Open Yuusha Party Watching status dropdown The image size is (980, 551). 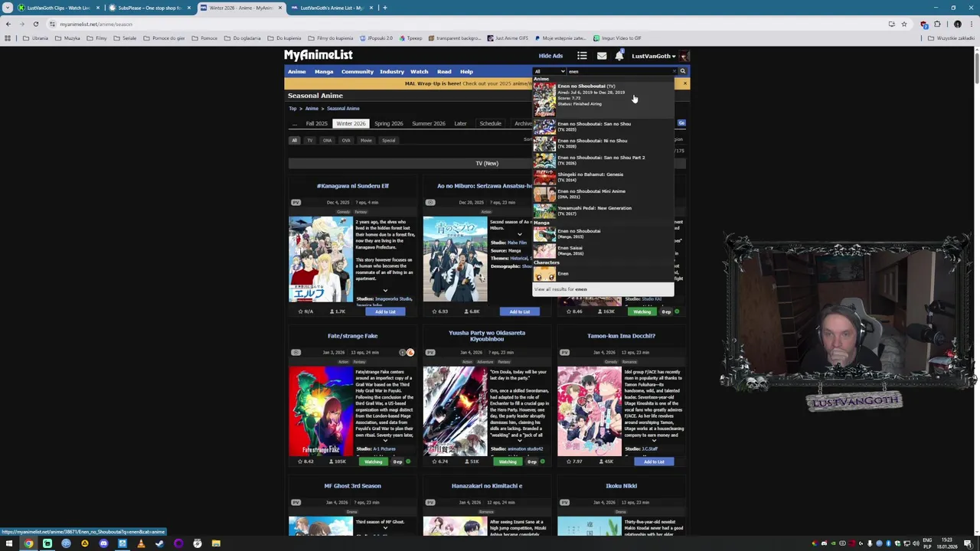(508, 461)
